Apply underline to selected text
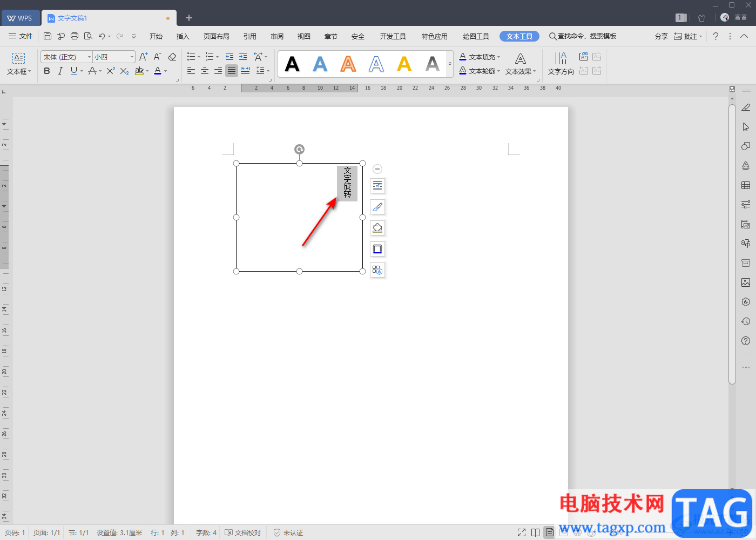This screenshot has height=540, width=756. pyautogui.click(x=74, y=71)
